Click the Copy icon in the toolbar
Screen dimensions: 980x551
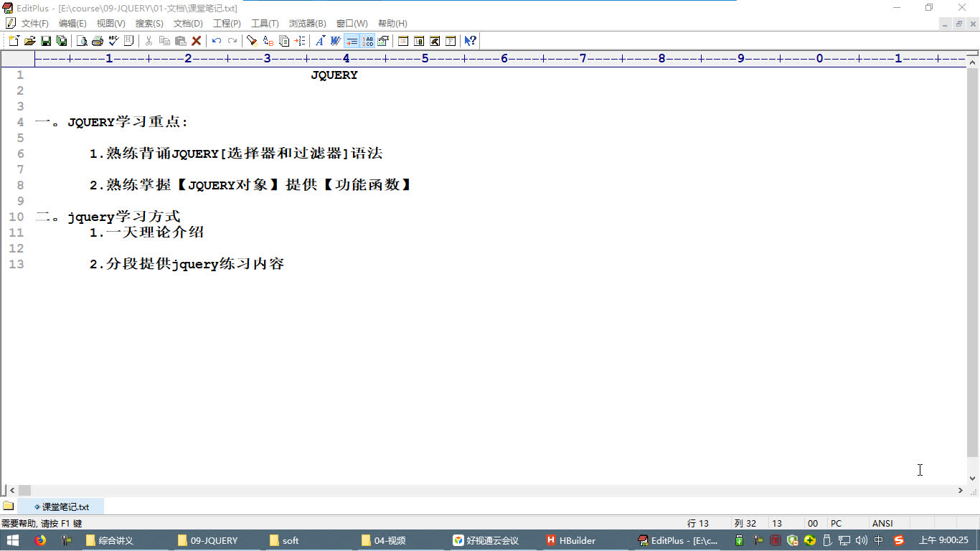pyautogui.click(x=164, y=41)
